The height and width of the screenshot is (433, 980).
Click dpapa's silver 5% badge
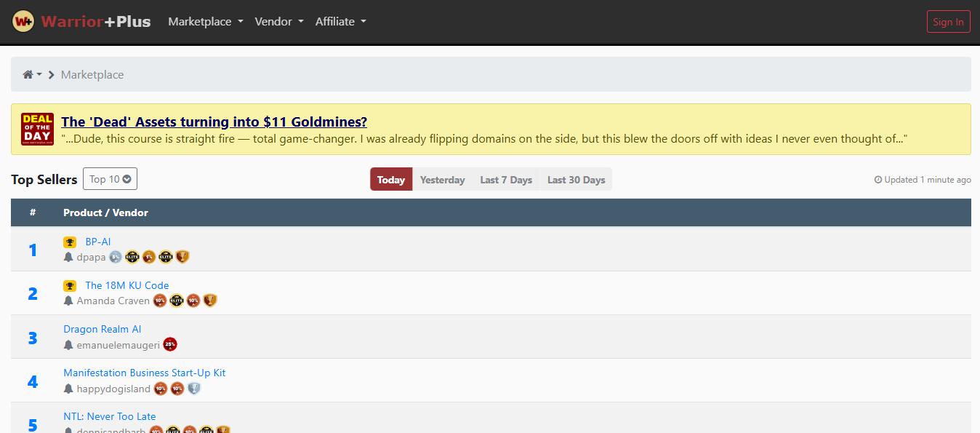(116, 257)
